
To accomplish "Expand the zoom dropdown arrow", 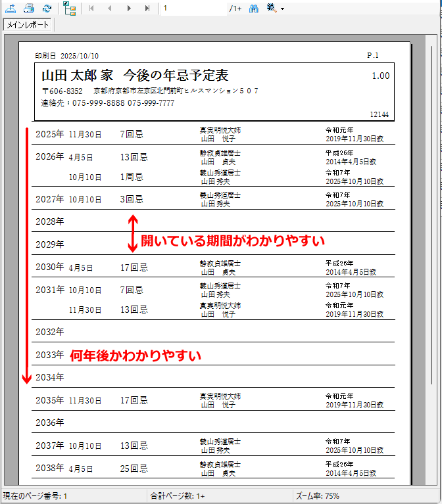I will pos(282,9).
